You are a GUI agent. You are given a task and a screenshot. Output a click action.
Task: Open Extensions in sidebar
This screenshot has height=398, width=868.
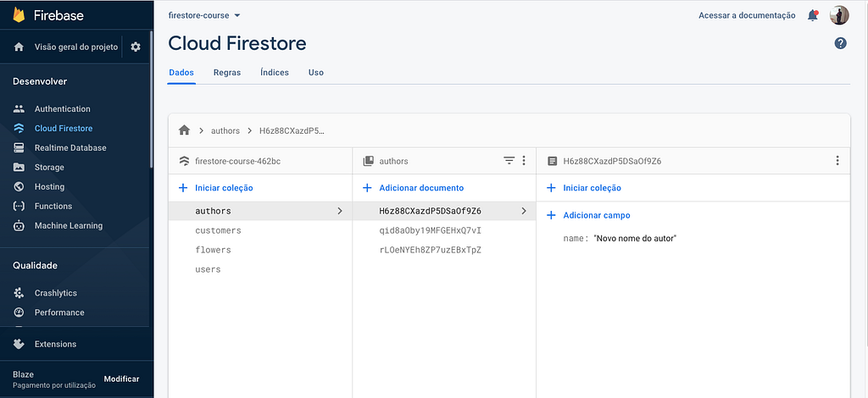(55, 344)
